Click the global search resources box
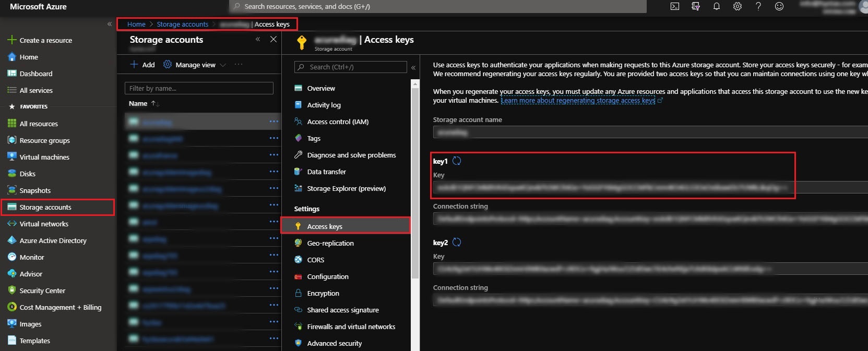 pyautogui.click(x=438, y=6)
